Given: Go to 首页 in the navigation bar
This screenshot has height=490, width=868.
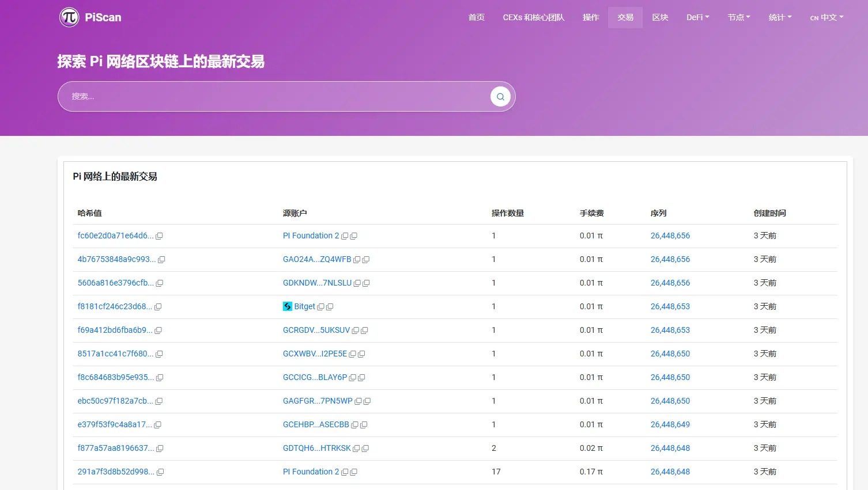Looking at the screenshot, I should click(477, 17).
